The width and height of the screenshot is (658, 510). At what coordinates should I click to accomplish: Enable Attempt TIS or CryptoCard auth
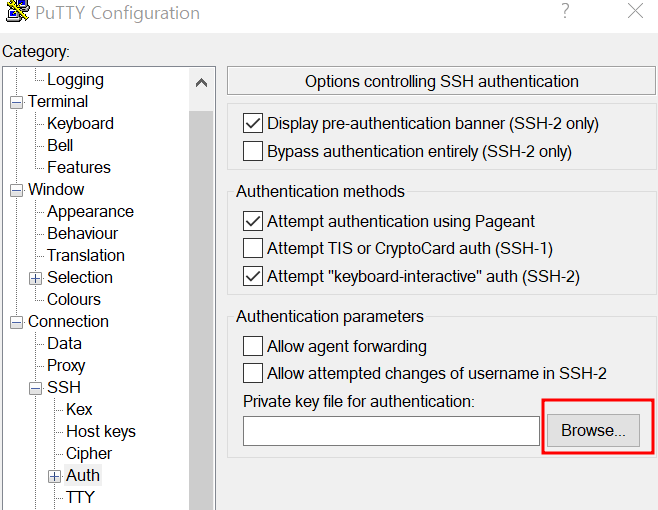tap(253, 248)
